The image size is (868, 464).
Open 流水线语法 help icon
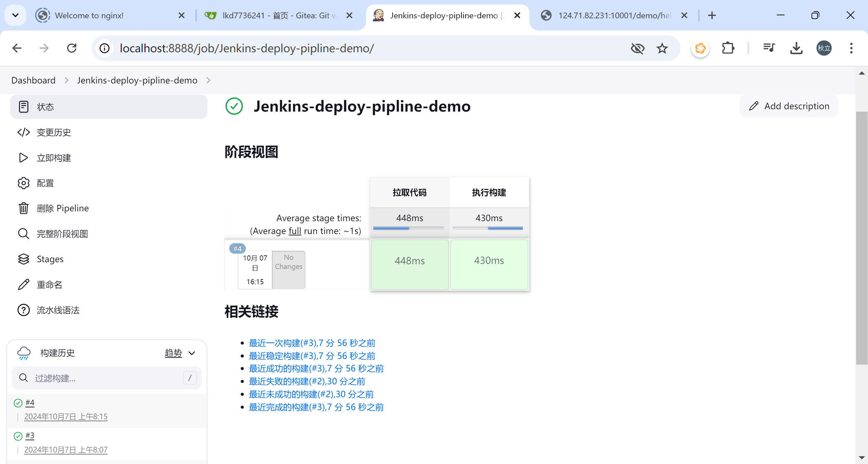(x=23, y=310)
